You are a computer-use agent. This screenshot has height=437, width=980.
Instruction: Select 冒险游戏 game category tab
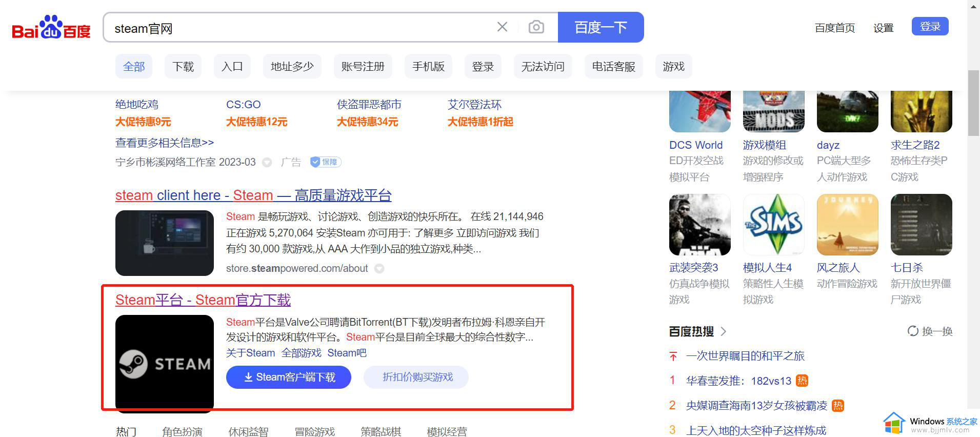pyautogui.click(x=315, y=431)
